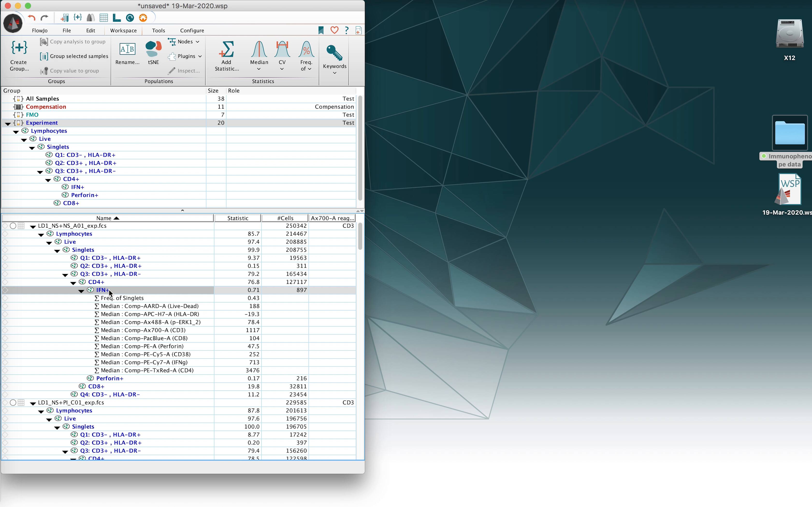Click the Add Statistic sigma icon
Viewport: 812px width, 507px height.
click(226, 50)
